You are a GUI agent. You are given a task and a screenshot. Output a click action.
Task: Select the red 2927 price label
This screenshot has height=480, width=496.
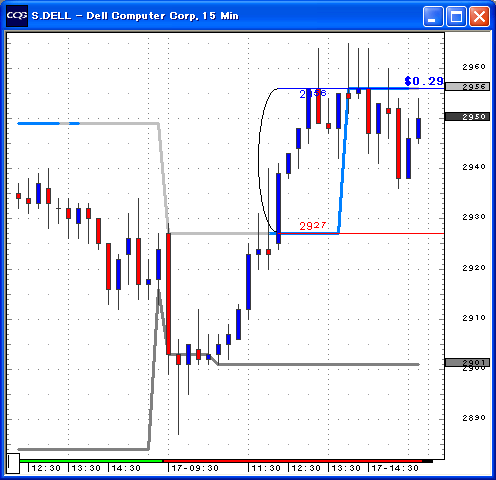(x=313, y=226)
